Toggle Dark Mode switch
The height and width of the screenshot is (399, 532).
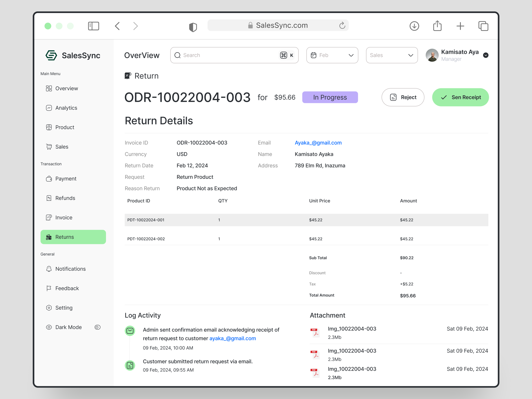point(97,327)
